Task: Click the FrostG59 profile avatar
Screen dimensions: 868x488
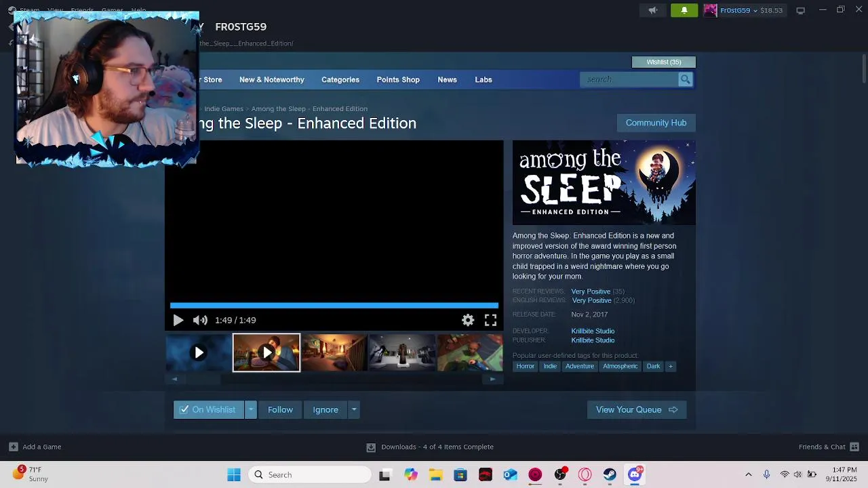Action: point(710,10)
